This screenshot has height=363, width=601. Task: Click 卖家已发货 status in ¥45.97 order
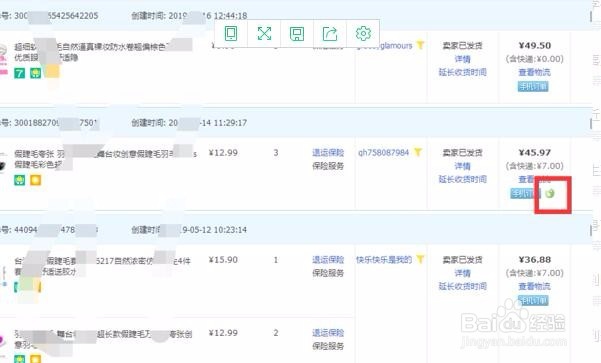pos(463,153)
